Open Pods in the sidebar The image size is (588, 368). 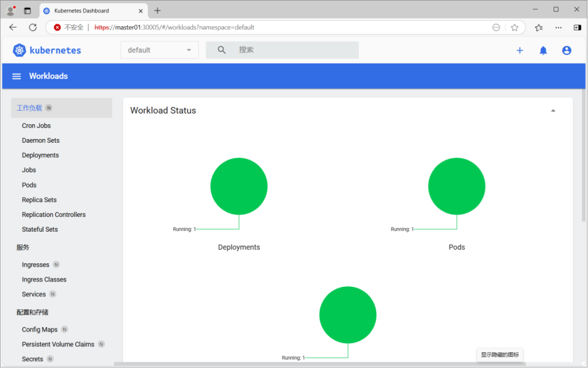click(29, 185)
